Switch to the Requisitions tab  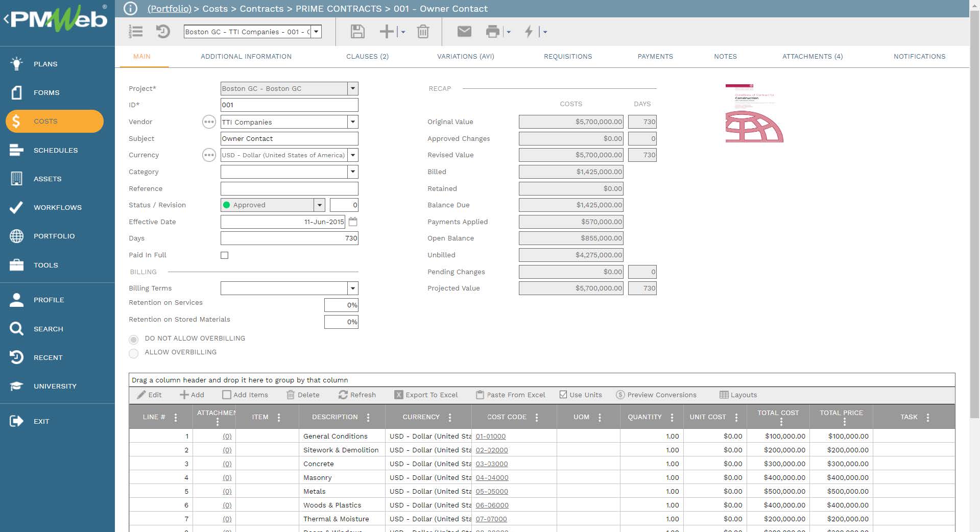[567, 57]
